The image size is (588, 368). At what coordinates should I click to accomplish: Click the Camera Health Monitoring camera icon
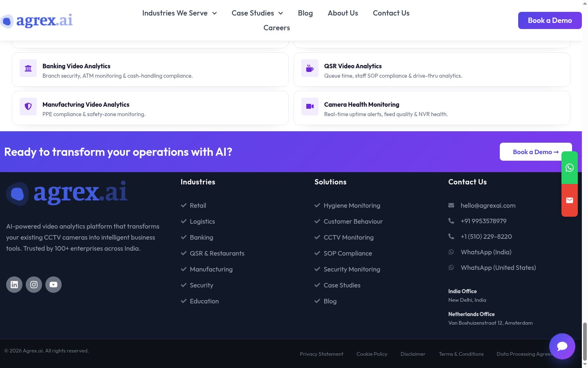(x=310, y=107)
